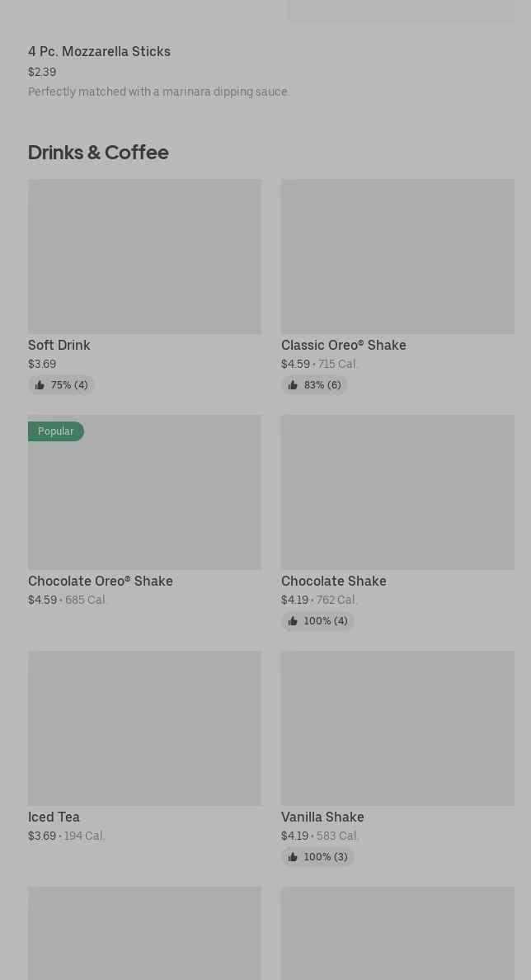Open the Classic Oreo Shake image
The height and width of the screenshot is (980, 531).
click(398, 257)
